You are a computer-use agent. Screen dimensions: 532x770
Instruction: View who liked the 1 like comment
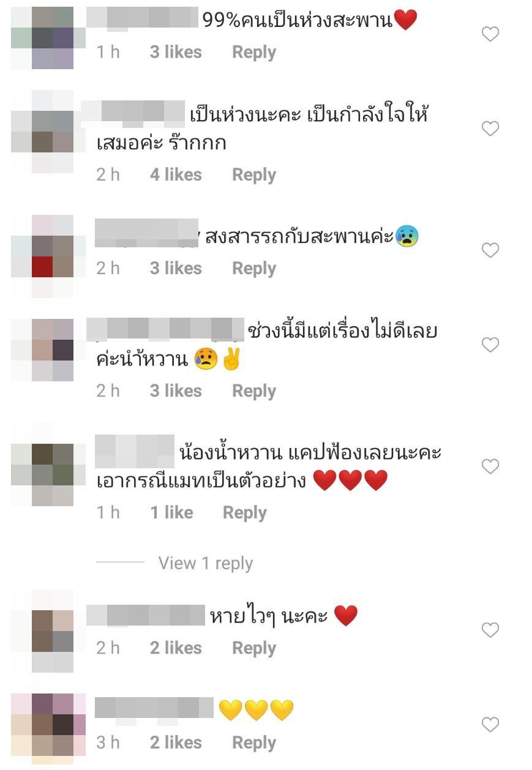[171, 513]
